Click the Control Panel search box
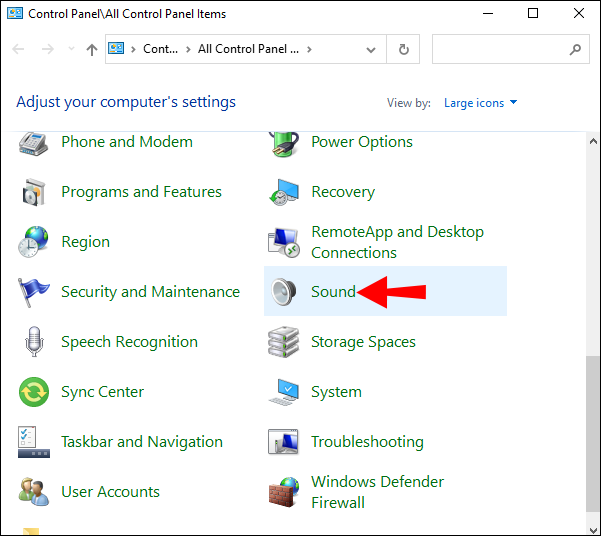The image size is (601, 536). (511, 49)
